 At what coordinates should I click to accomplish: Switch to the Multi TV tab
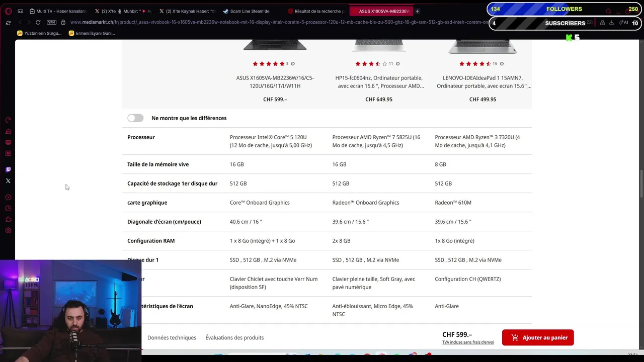57,11
